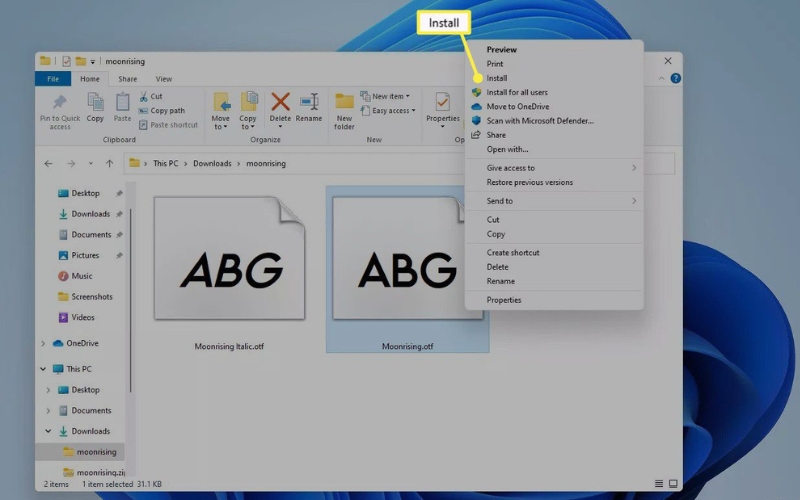800x500 pixels.
Task: Switch to details view icon
Action: pos(659,484)
